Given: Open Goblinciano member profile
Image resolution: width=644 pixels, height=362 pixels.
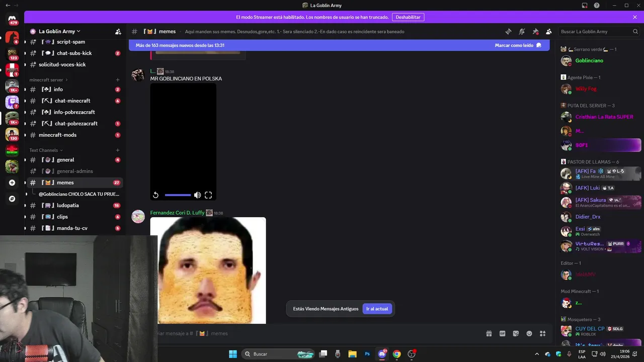Looking at the screenshot, I should pos(601,61).
